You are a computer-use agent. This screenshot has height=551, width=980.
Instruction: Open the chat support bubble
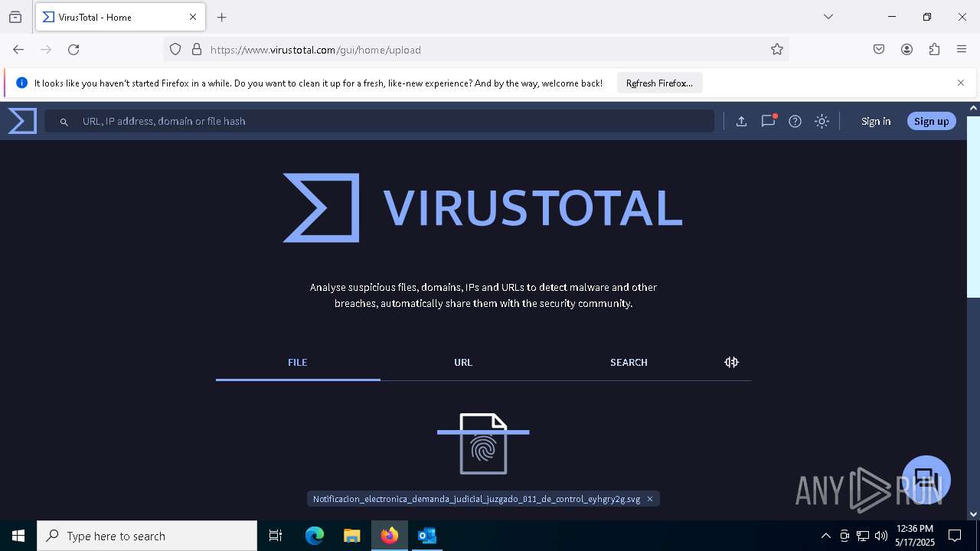coord(926,479)
